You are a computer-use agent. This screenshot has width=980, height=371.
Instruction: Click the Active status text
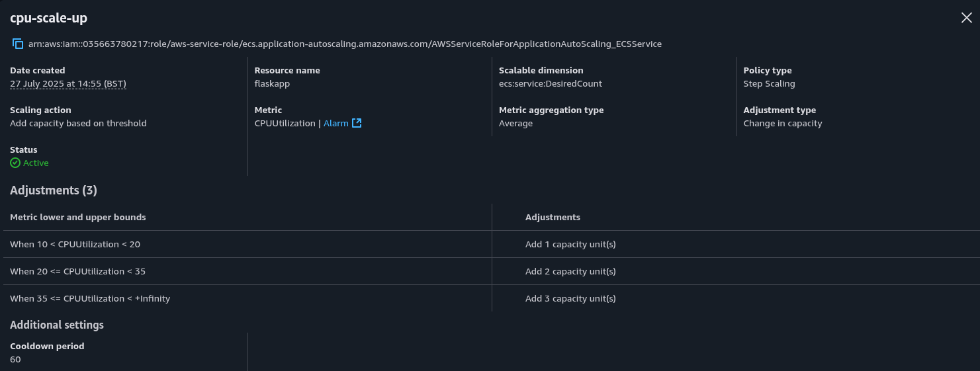36,163
